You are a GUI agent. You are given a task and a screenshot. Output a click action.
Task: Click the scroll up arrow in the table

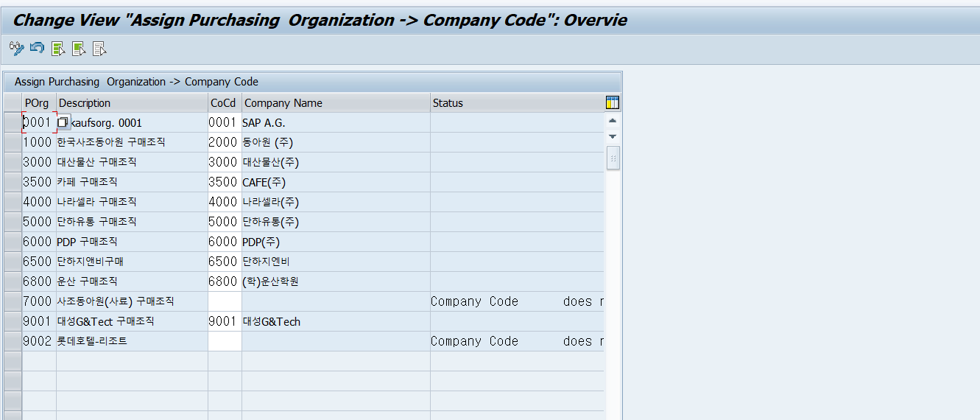coord(613,121)
